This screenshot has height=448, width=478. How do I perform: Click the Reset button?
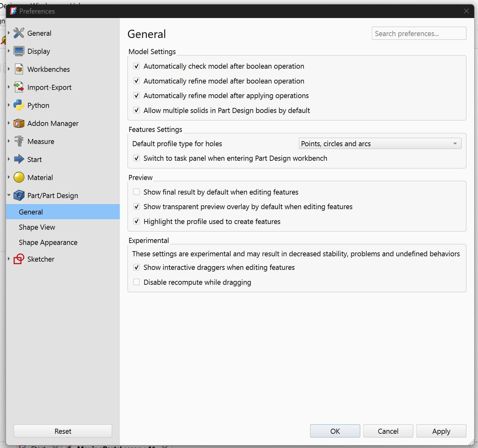(63, 431)
